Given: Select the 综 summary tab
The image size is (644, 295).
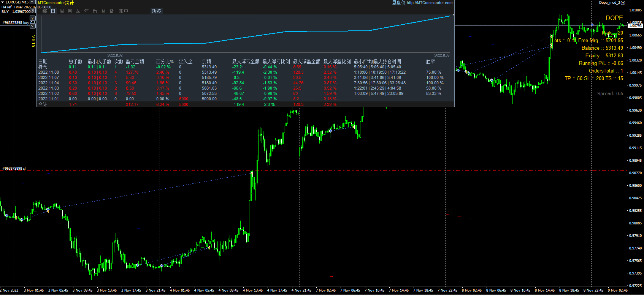Looking at the screenshot, I should 44,11.
